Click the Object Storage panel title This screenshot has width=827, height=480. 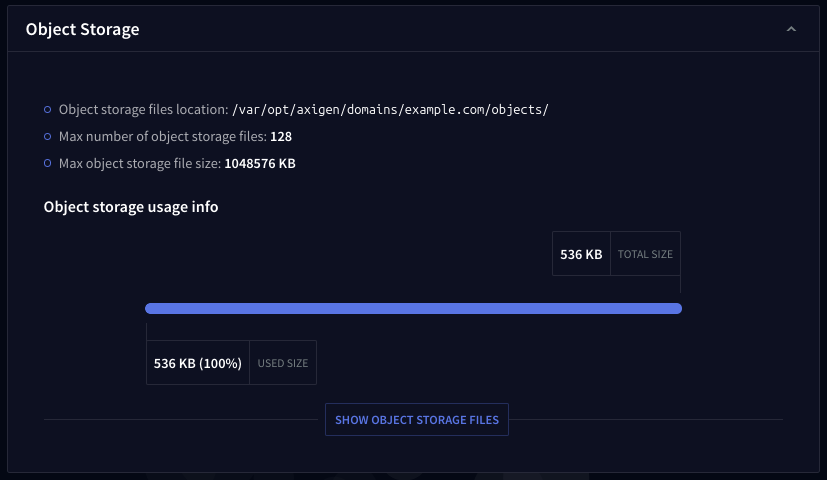pos(82,30)
